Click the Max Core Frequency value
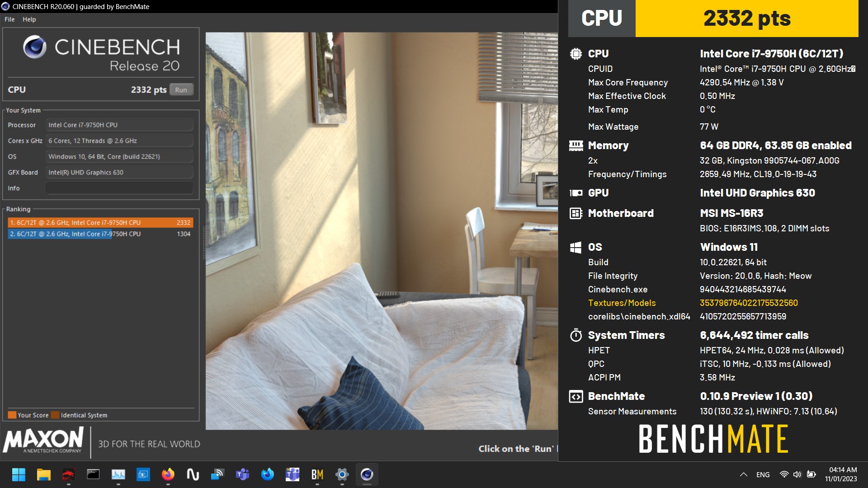Screen dimensions: 868x488 [741, 82]
